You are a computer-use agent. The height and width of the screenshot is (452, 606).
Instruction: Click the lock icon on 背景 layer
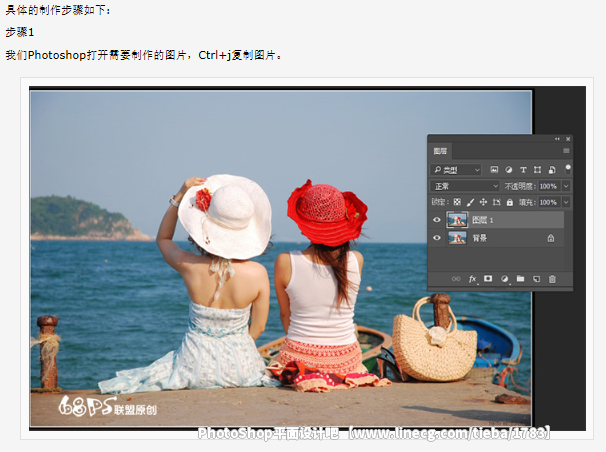pyautogui.click(x=551, y=238)
